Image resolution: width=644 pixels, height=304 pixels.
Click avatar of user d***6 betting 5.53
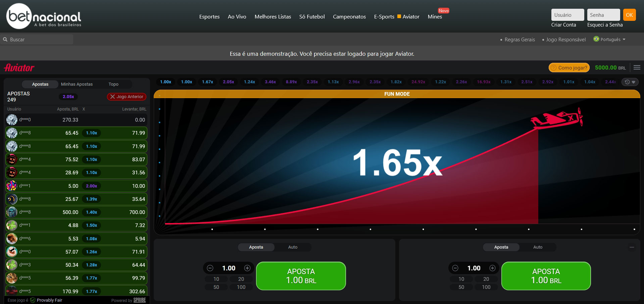pyautogui.click(x=12, y=238)
